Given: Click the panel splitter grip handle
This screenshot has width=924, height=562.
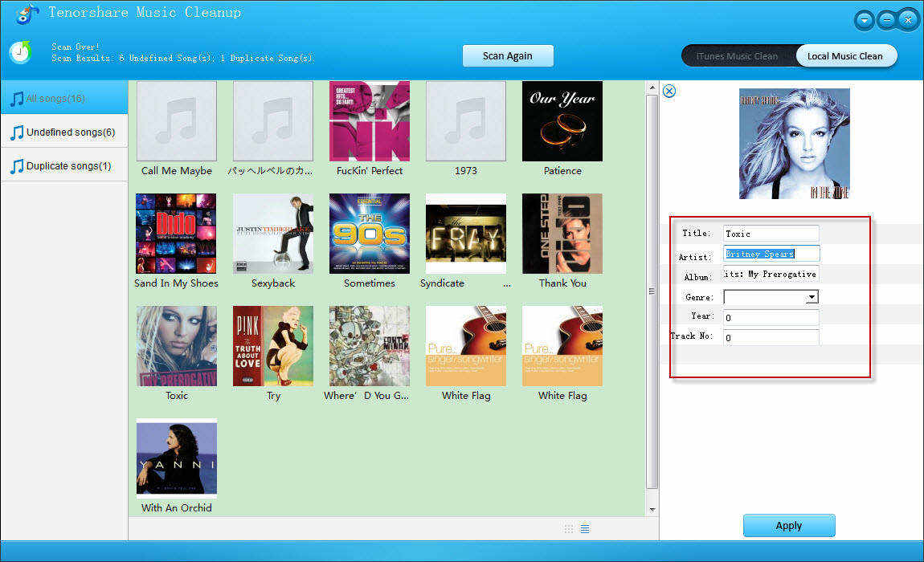Looking at the screenshot, I should 652,291.
